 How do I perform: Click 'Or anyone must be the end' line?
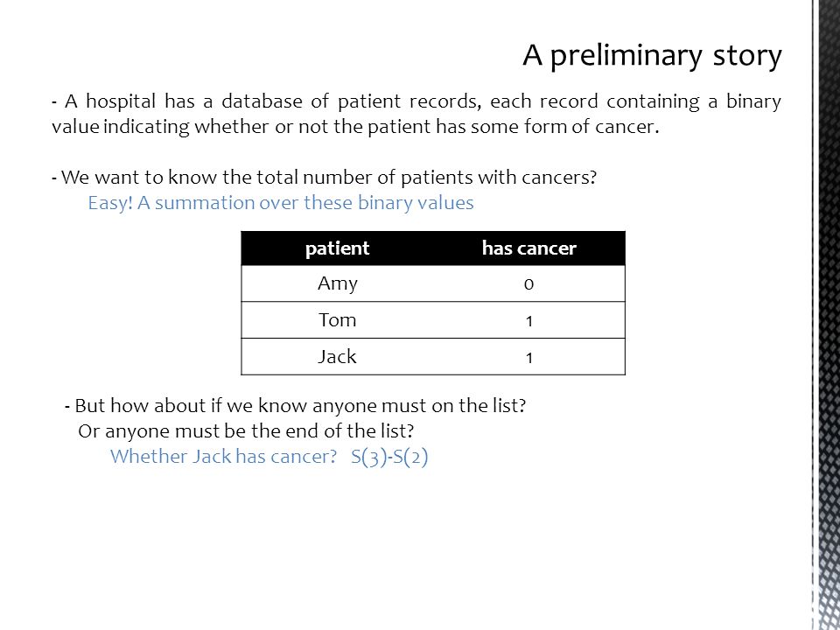point(246,430)
